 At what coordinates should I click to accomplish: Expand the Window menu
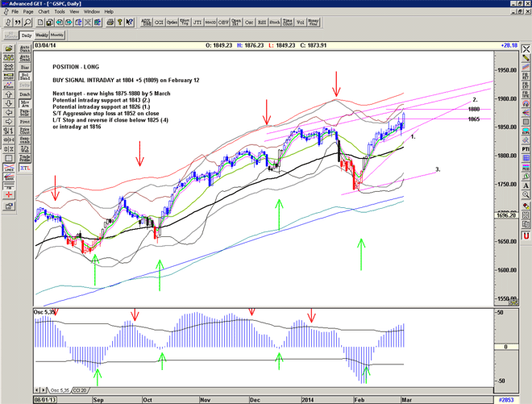pos(92,12)
